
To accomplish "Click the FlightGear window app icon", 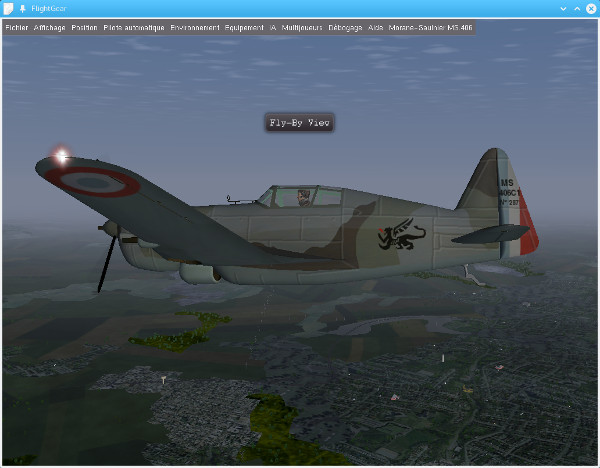I will pyautogui.click(x=8, y=8).
